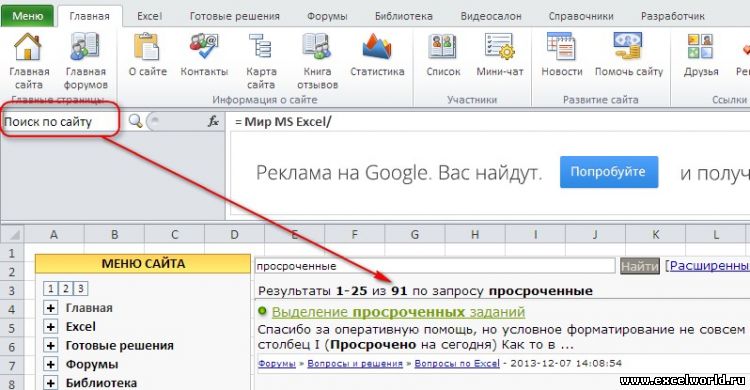
Task: Open the Расширенный search link
Action: pyautogui.click(x=709, y=266)
